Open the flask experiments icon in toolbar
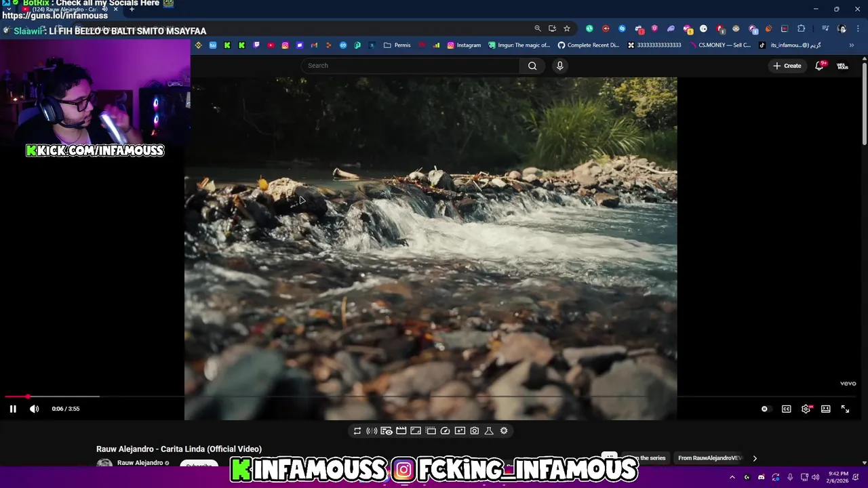This screenshot has height=488, width=868. pyautogui.click(x=489, y=430)
